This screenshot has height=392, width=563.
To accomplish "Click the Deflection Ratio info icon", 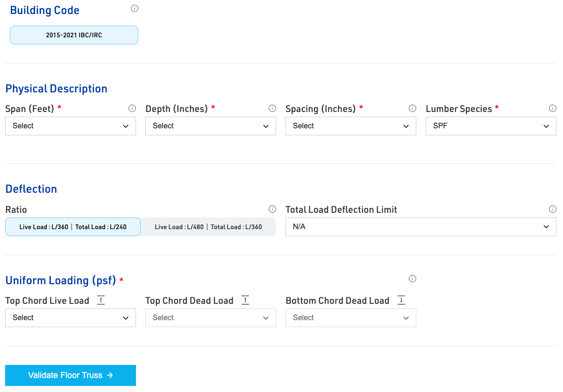I will coord(272,209).
